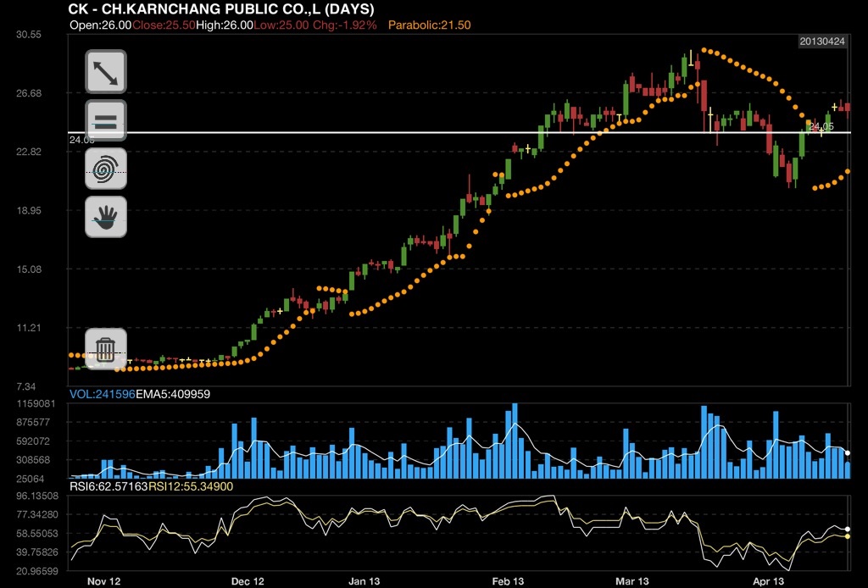868x588 pixels.
Task: Click the Jan 13 time axis label
Action: [x=364, y=581]
